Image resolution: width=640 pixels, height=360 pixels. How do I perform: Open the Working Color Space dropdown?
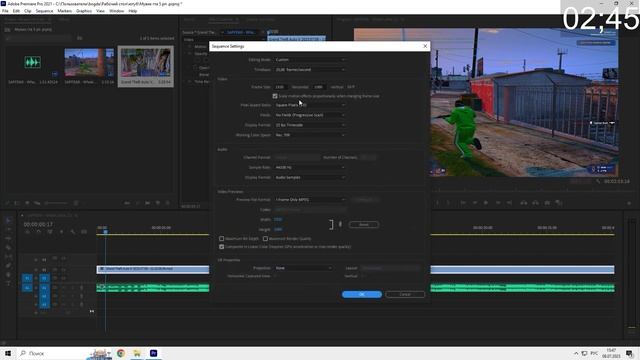coord(310,135)
